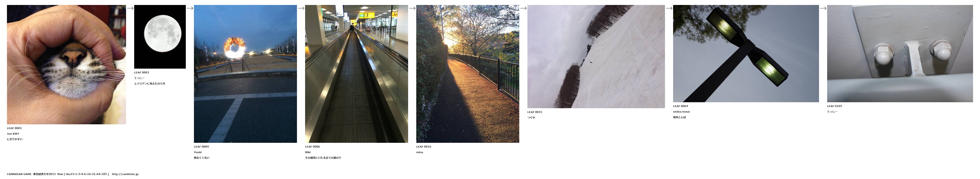Image resolution: width=980 pixels, height=179 pixels.
Task: Click the LEAF 0031 label
Action: pos(535,112)
